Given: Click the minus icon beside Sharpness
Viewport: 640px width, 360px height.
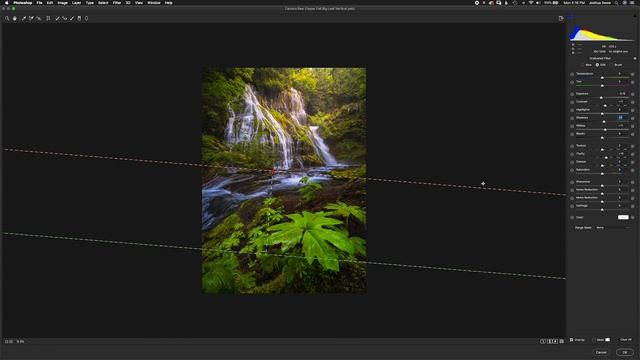Looking at the screenshot, I should [x=572, y=182].
